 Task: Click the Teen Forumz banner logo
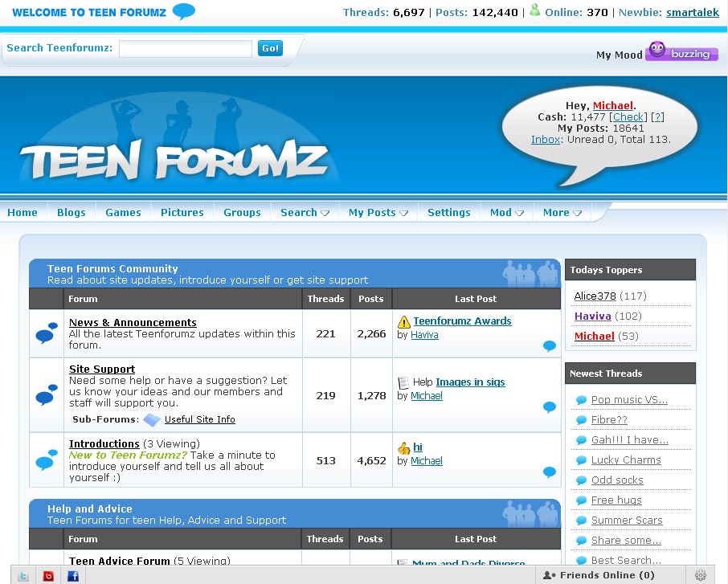coord(174,160)
